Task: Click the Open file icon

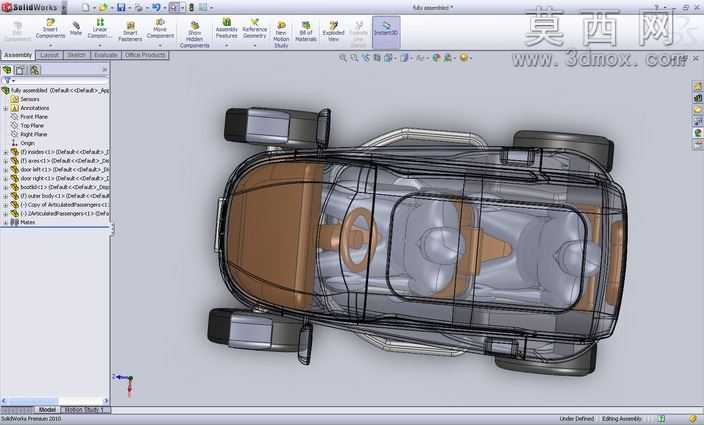Action: click(x=103, y=7)
